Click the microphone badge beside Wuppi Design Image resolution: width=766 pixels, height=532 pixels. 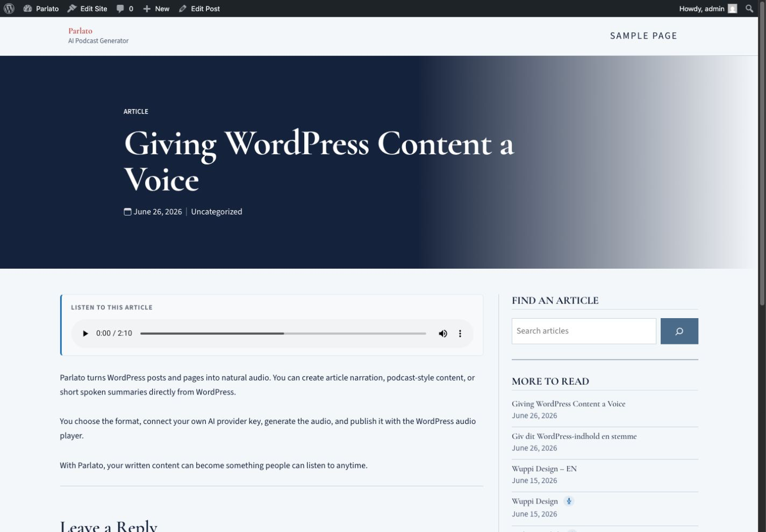(x=569, y=501)
